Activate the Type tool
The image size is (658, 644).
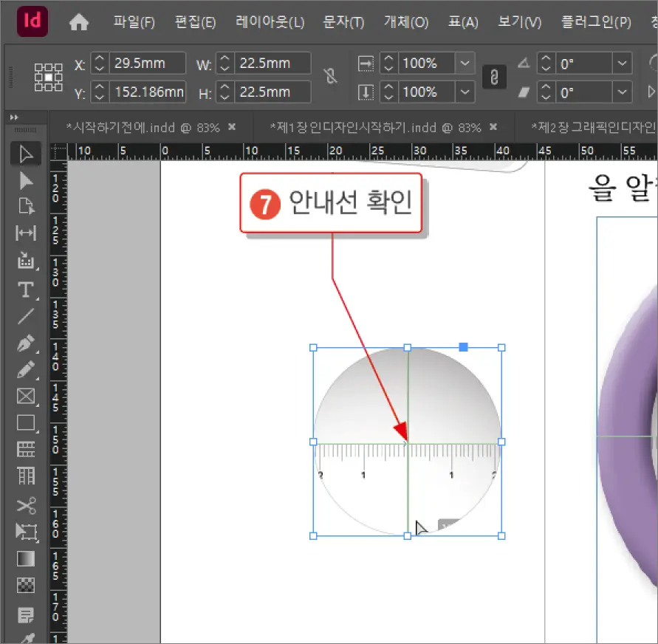26,290
